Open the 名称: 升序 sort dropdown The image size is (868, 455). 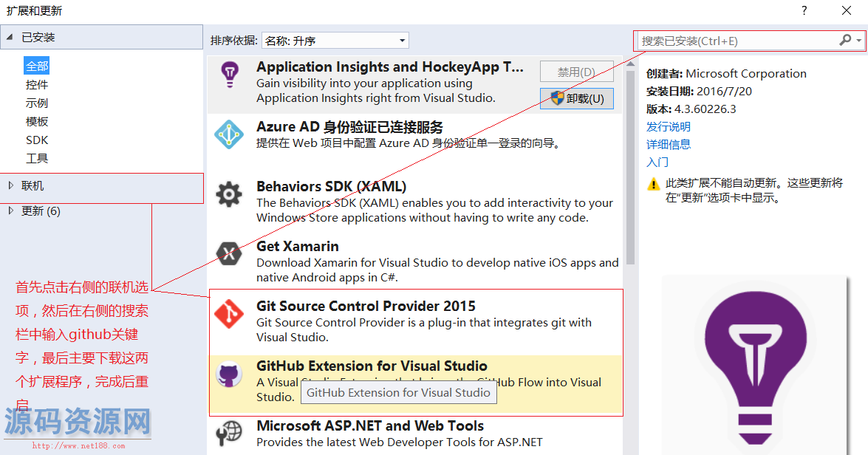[335, 41]
